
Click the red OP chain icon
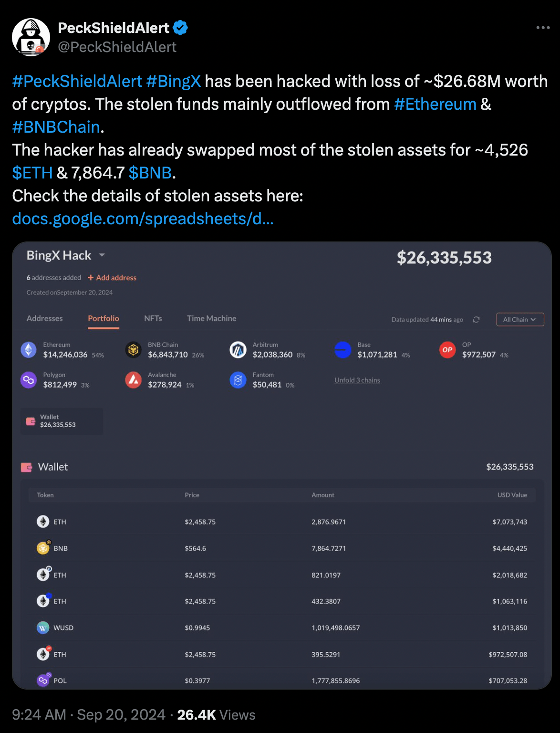447,350
